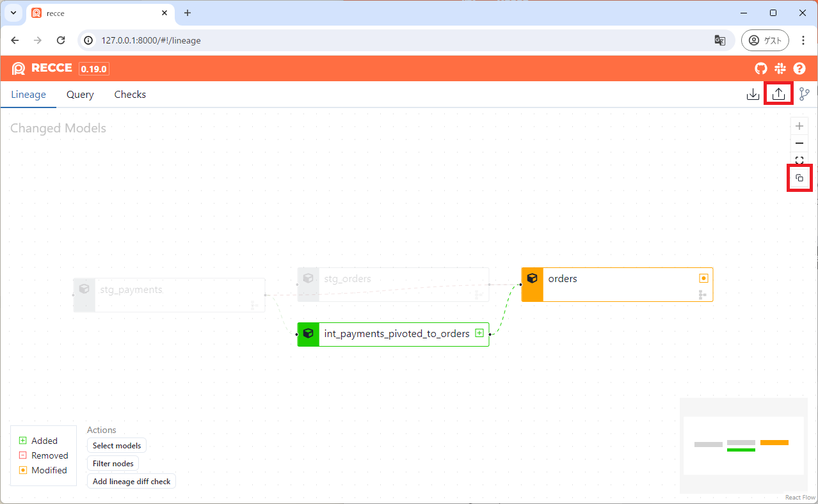Select the orders model node

(x=617, y=285)
